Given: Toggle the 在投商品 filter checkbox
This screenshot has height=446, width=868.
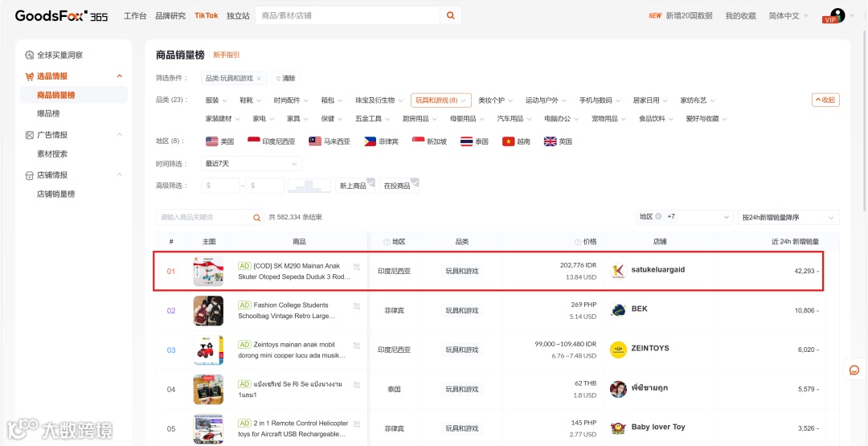Looking at the screenshot, I should coord(399,186).
